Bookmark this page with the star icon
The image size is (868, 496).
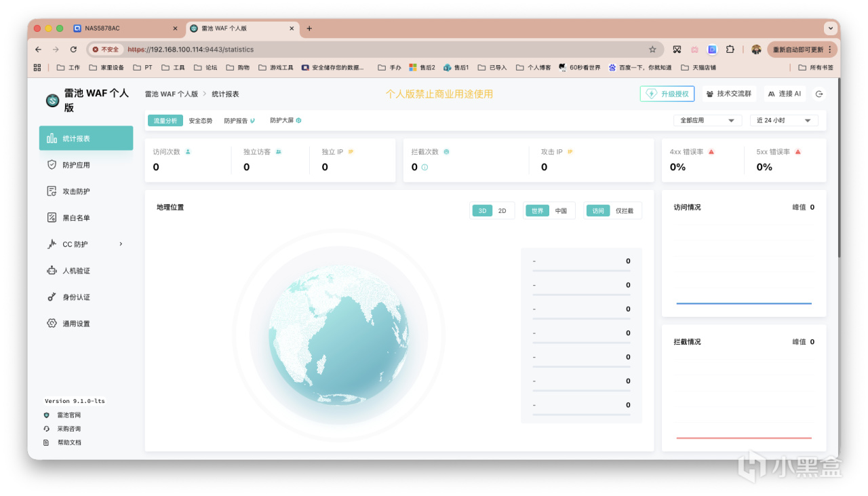[x=652, y=50]
